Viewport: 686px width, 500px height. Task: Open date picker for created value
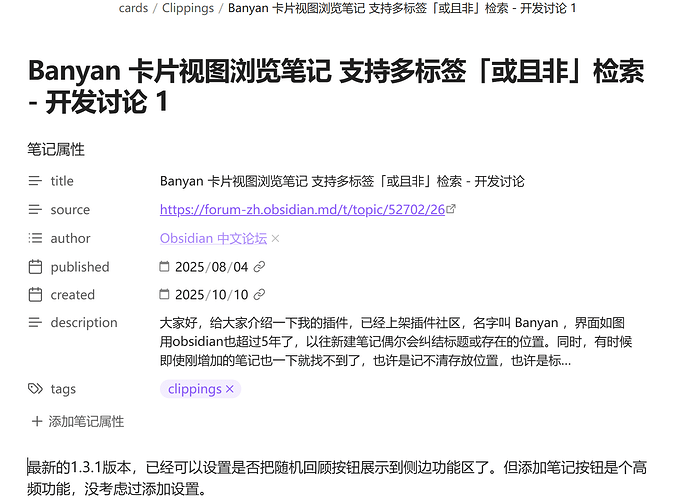pos(165,295)
